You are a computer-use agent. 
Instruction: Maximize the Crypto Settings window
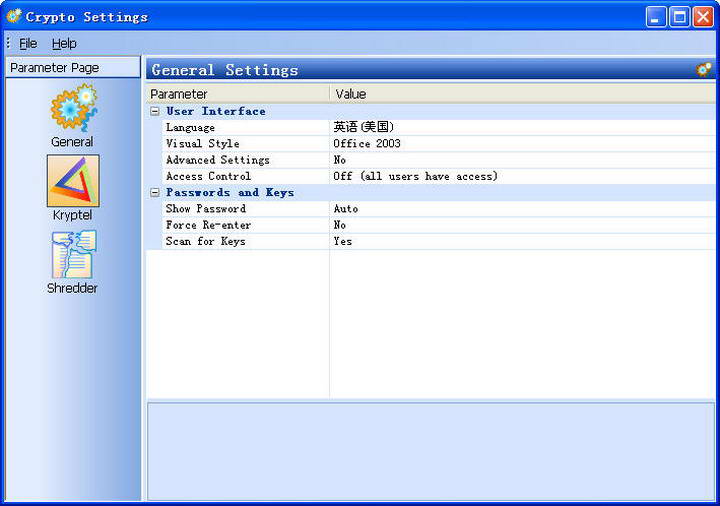680,17
